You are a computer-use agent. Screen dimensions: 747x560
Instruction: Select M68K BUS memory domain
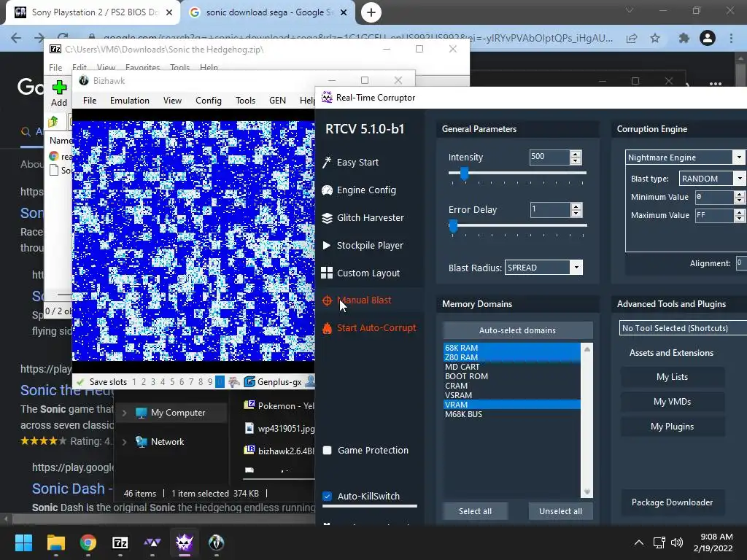click(512, 414)
